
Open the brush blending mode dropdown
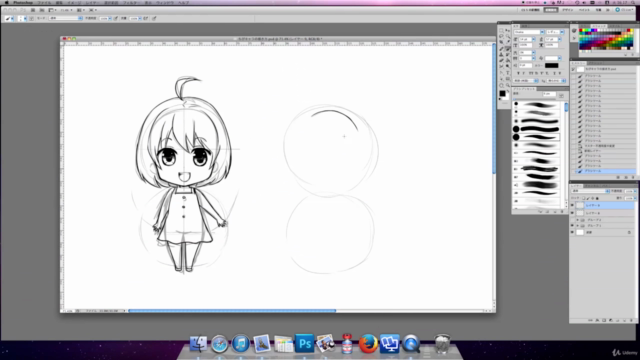[x=66, y=18]
